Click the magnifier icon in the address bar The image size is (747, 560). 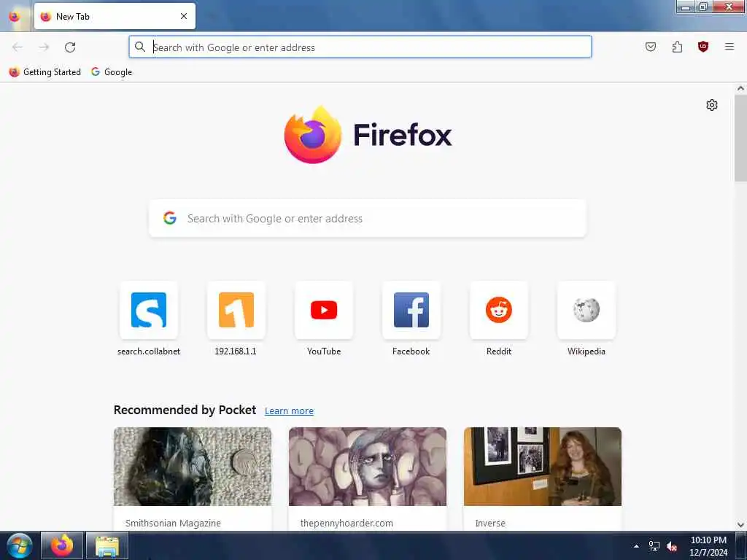tap(139, 47)
